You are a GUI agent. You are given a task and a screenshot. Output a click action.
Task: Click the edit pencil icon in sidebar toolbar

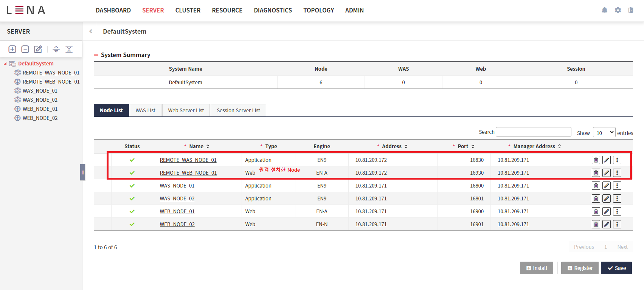[x=38, y=49]
